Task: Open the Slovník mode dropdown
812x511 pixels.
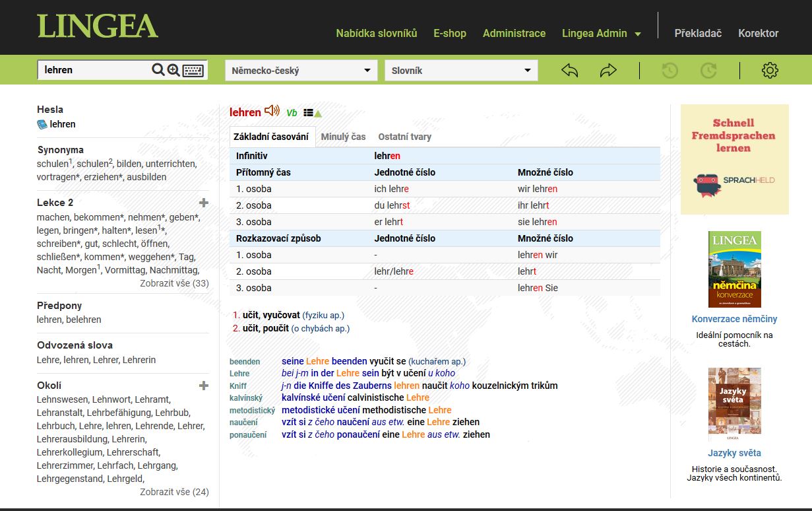Action: click(461, 71)
